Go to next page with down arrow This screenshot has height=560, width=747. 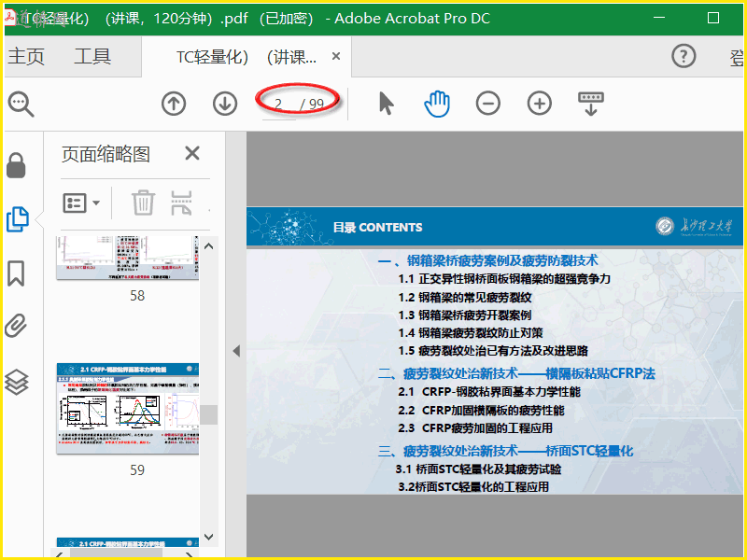pyautogui.click(x=225, y=104)
